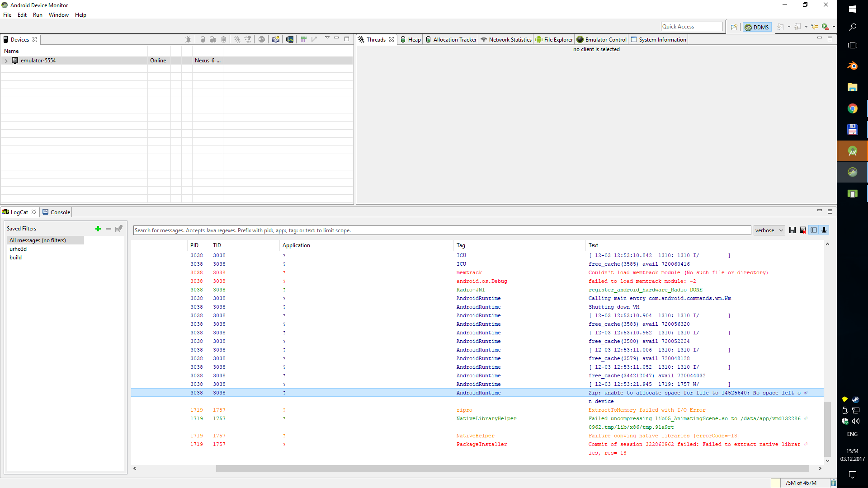The image size is (868, 488).
Task: Open the External Tools dropdown arrow
Action: pyautogui.click(x=834, y=27)
